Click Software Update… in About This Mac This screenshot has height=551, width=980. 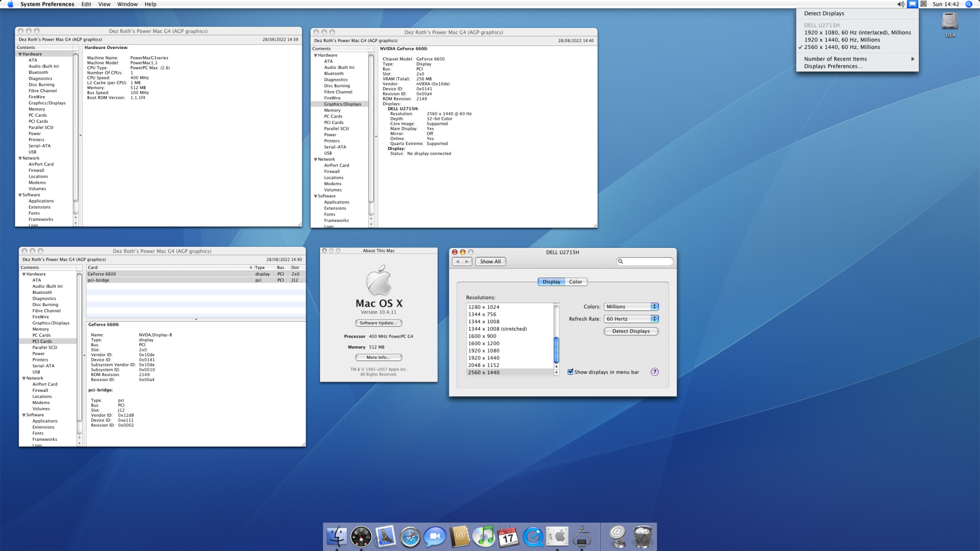click(x=378, y=323)
